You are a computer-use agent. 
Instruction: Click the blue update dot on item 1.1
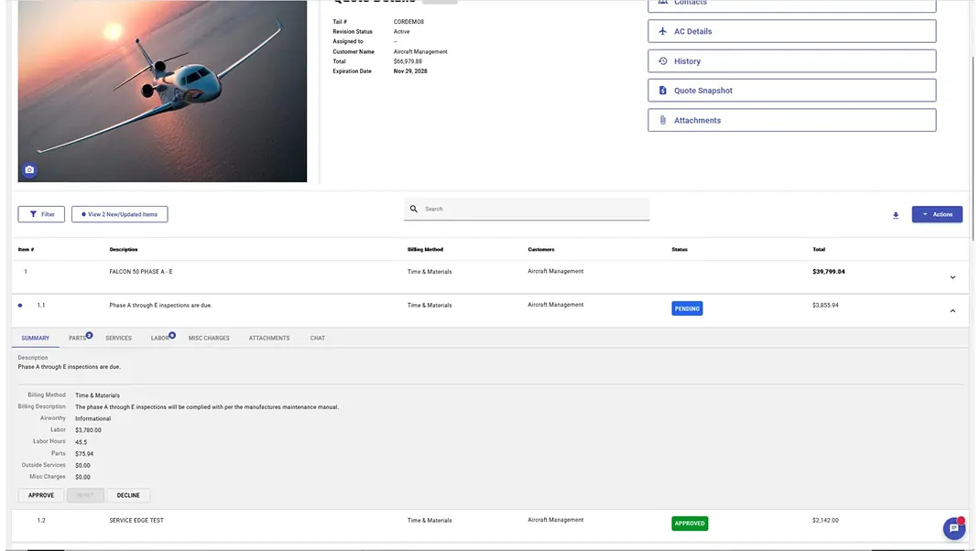(20, 306)
